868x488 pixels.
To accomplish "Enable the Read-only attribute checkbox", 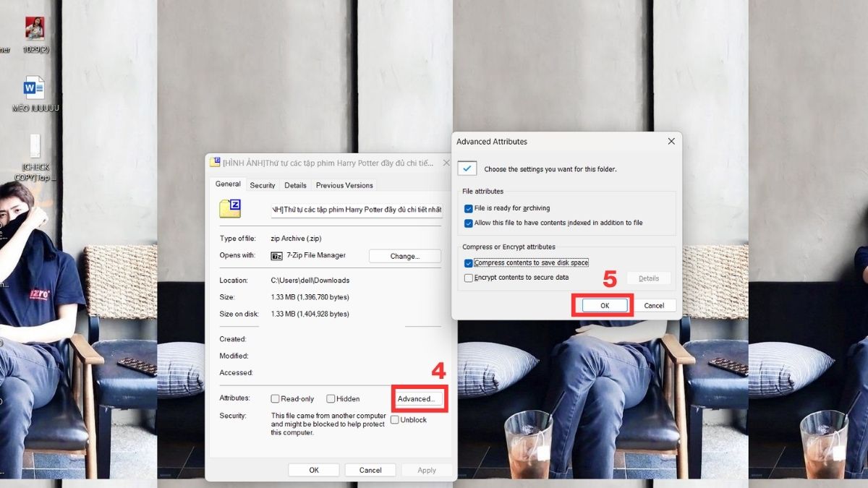I will pyautogui.click(x=275, y=398).
